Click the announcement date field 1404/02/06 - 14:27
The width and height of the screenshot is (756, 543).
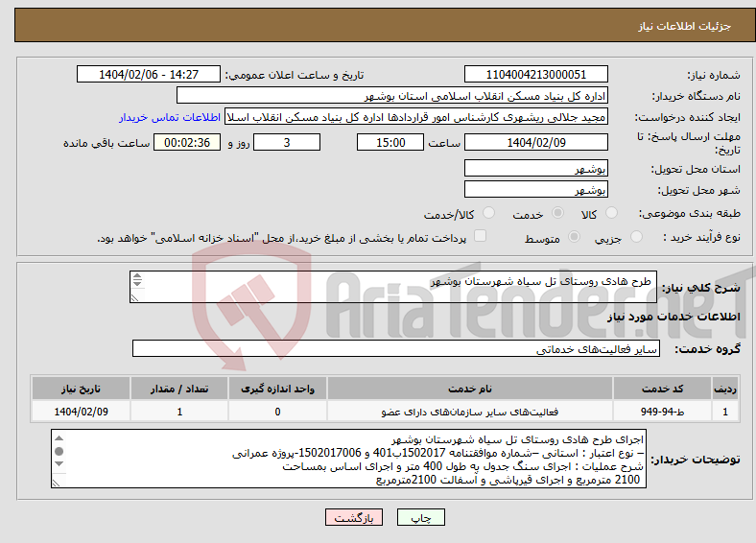tap(149, 74)
